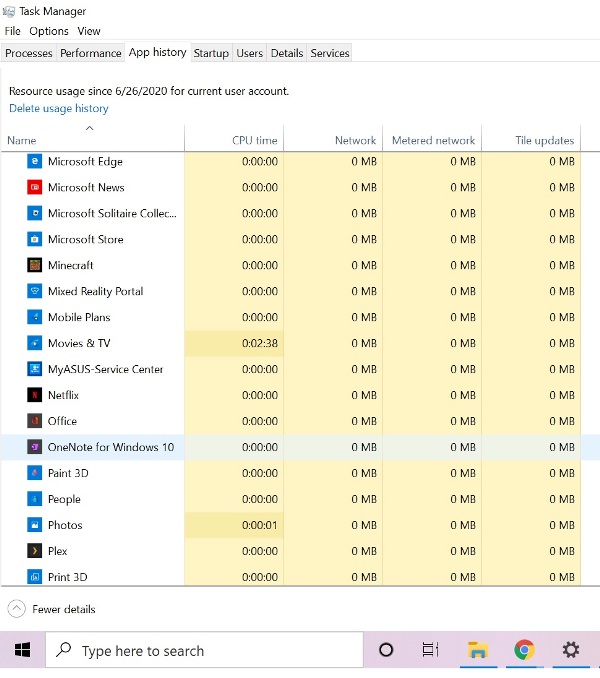Sort by the Tile updates column header

[x=531, y=140]
